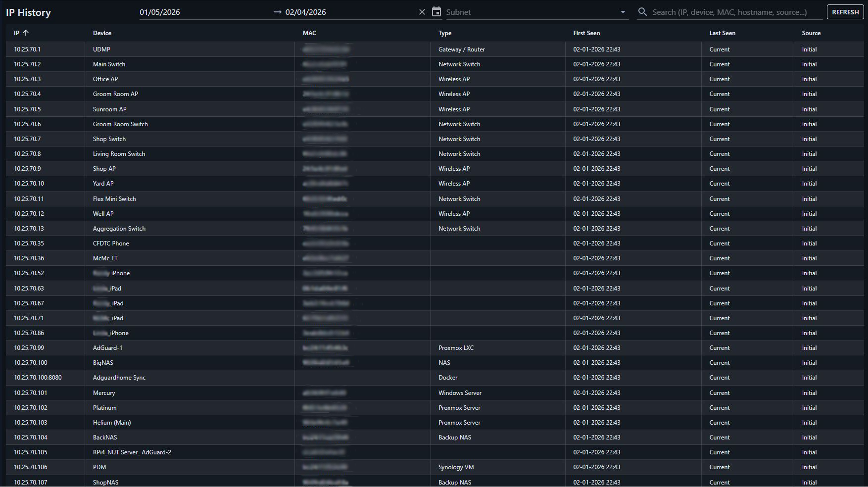Click the end date 02/04/2026 field
This screenshot has width=868, height=487.
pyautogui.click(x=306, y=12)
